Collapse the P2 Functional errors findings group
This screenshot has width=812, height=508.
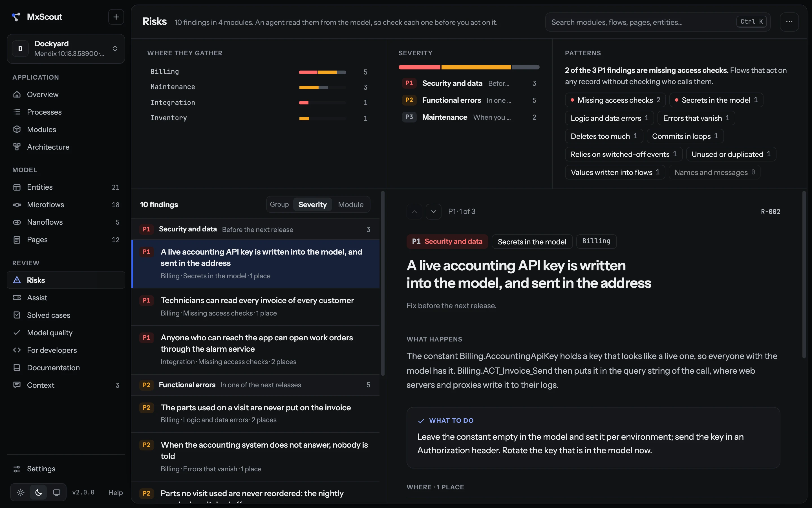pyautogui.click(x=255, y=385)
